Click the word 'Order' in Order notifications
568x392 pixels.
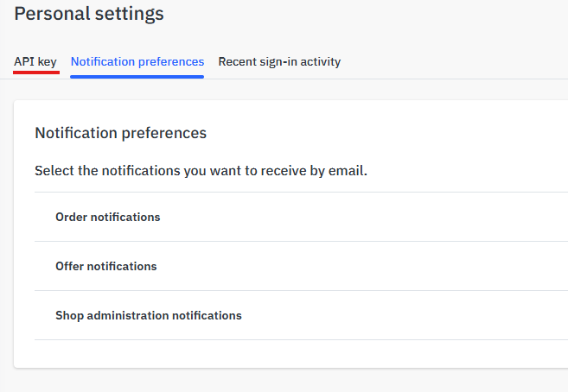click(72, 217)
